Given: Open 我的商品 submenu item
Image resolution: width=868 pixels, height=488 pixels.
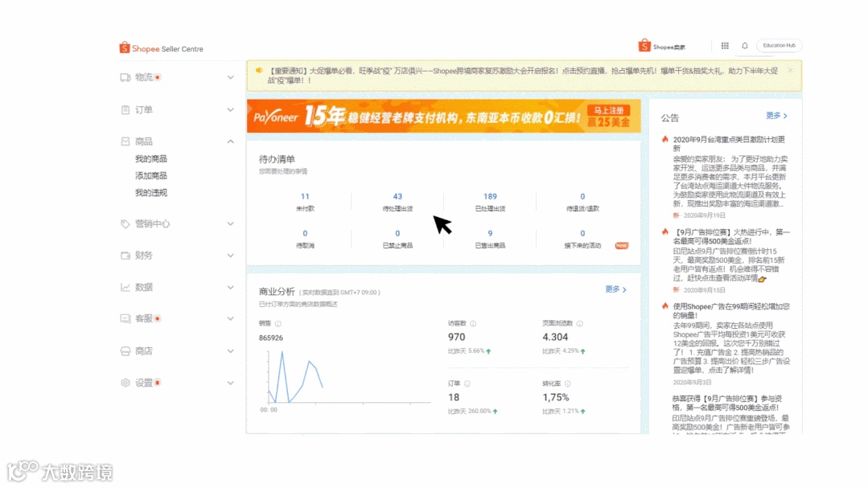Looking at the screenshot, I should click(x=151, y=159).
